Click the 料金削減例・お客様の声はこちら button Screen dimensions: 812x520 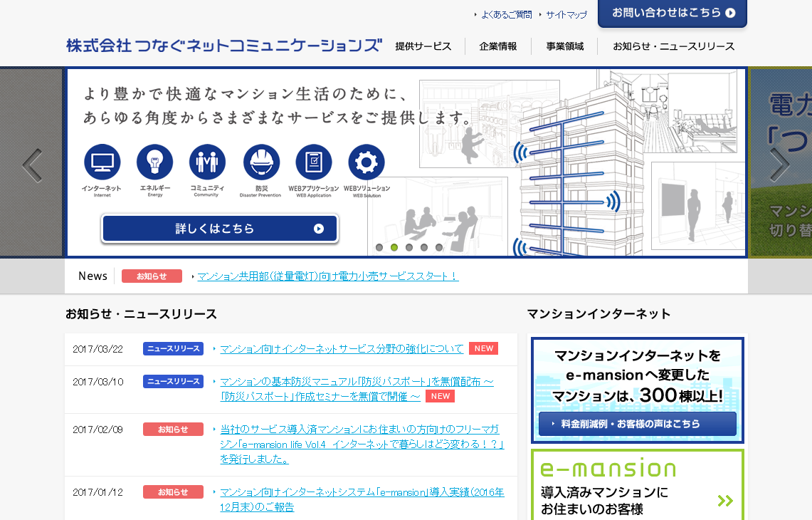point(637,424)
